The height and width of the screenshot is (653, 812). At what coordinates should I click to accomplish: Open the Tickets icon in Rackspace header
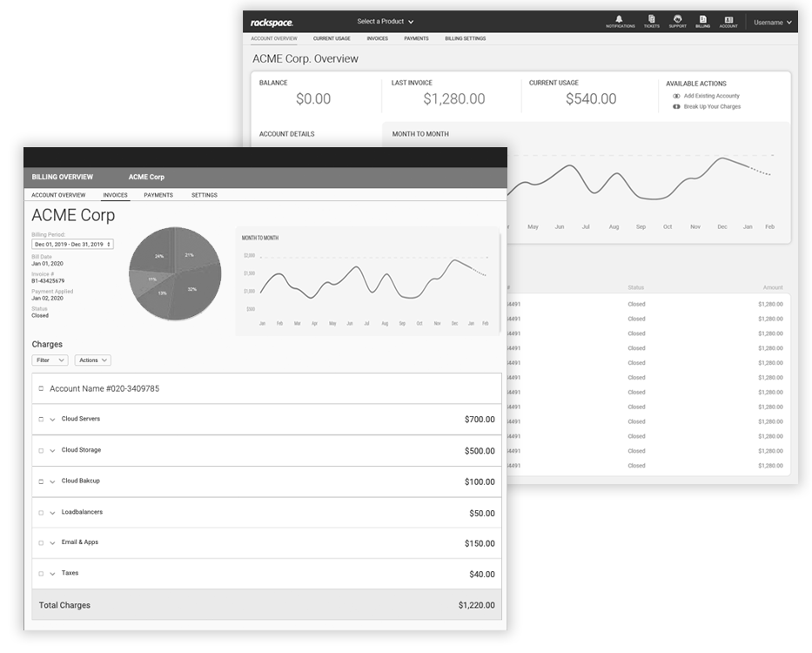pos(652,19)
